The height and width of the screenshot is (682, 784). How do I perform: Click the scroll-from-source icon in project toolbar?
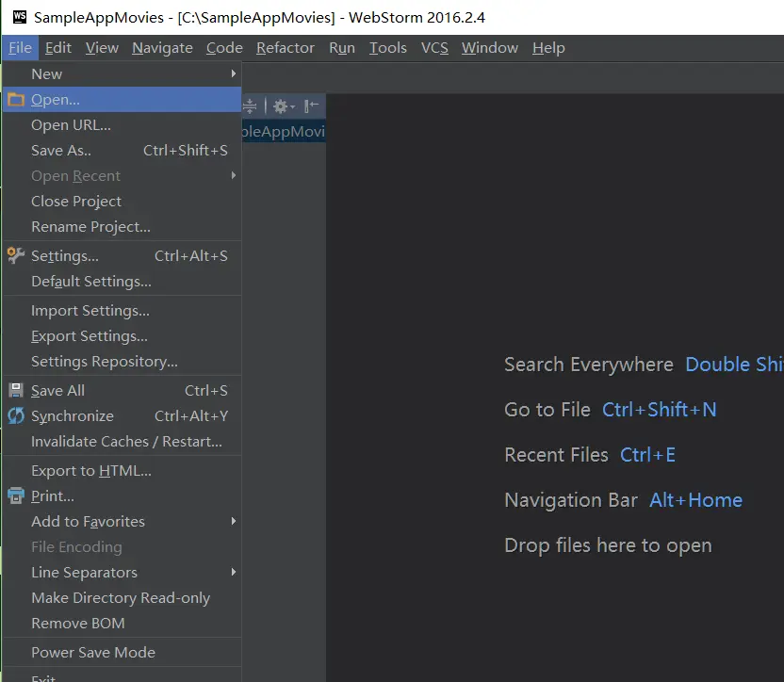250,106
